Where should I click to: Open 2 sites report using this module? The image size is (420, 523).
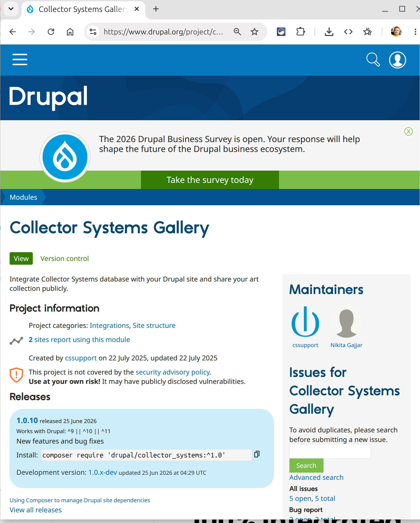(79, 340)
